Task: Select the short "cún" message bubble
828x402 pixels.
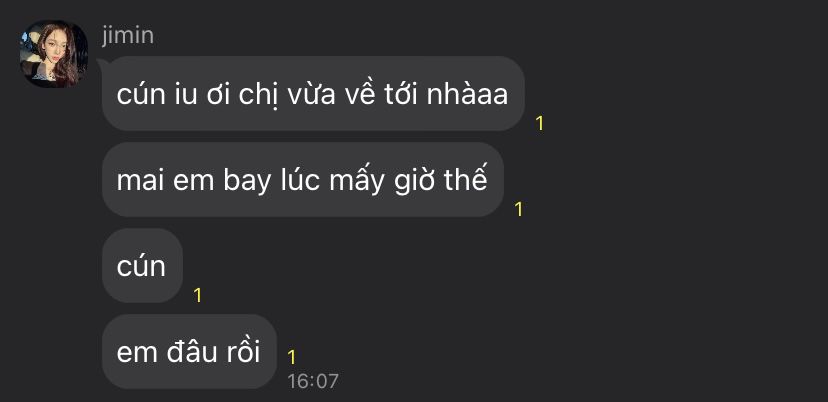Action: [x=142, y=266]
